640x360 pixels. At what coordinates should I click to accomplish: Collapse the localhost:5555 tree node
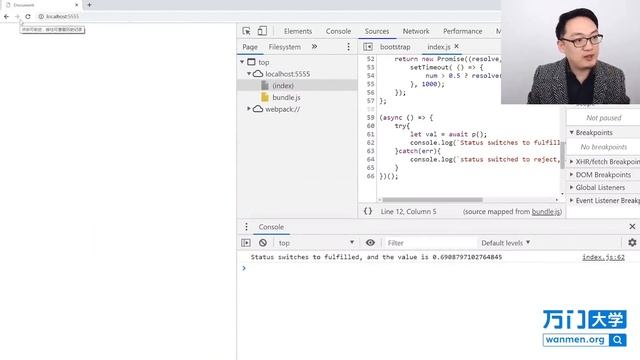tap(249, 74)
